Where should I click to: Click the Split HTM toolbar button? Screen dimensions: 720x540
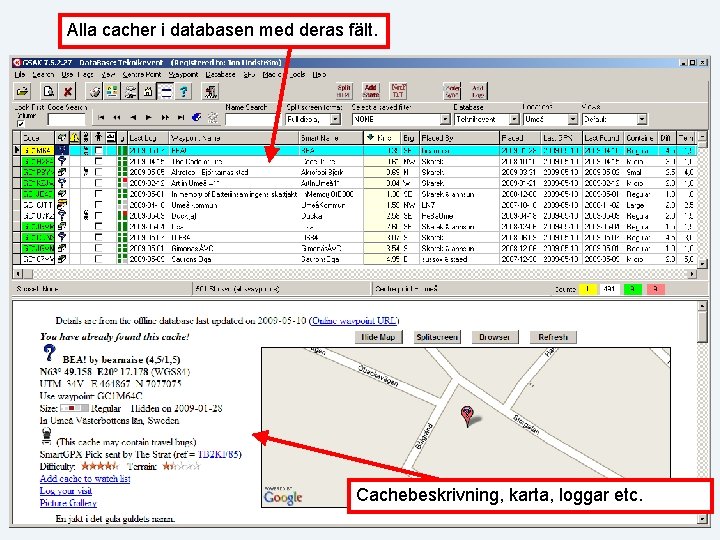pos(343,91)
